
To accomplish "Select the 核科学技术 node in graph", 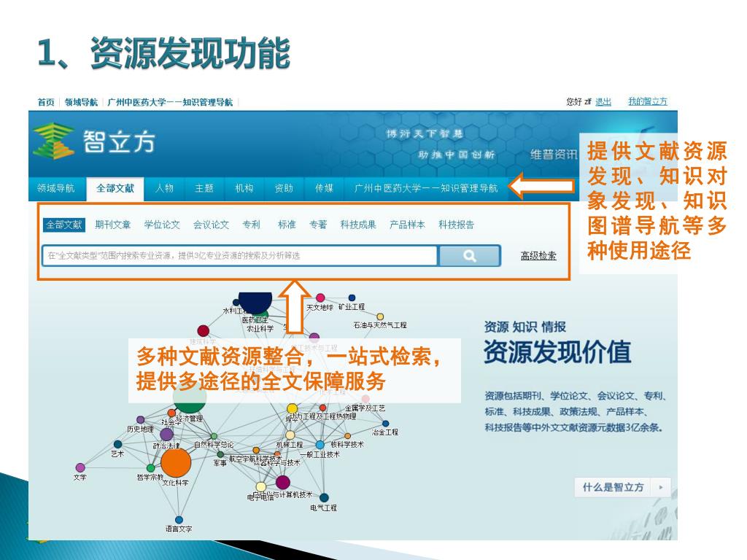I will click(347, 436).
